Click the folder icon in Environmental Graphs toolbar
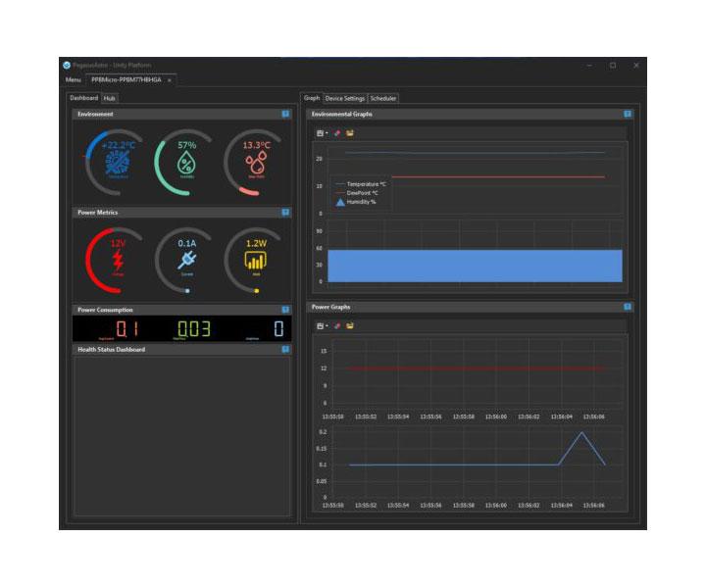This screenshot has height=588, width=706. pyautogui.click(x=350, y=133)
